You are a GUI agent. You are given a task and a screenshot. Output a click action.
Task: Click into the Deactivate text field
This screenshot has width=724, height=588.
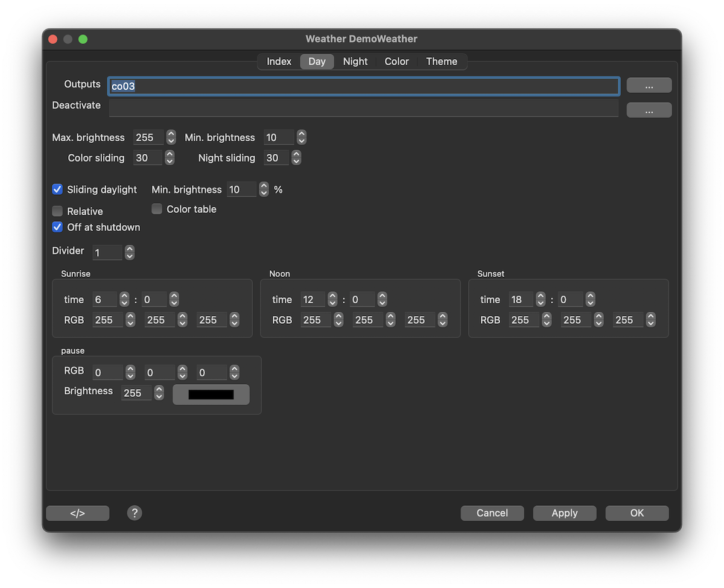pyautogui.click(x=363, y=108)
